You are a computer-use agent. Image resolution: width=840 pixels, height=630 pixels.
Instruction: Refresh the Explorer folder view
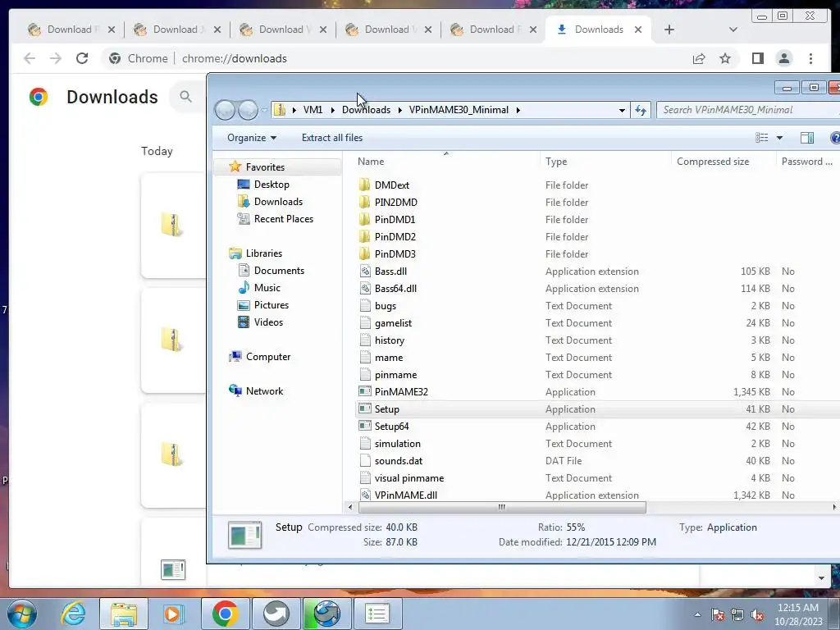[641, 110]
